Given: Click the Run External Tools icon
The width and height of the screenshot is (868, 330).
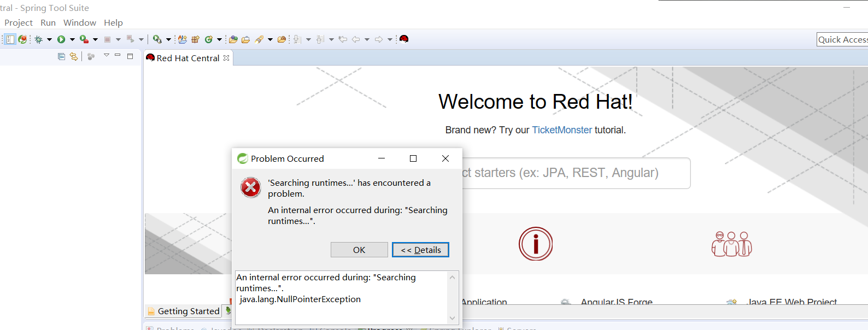Looking at the screenshot, I should (x=84, y=39).
